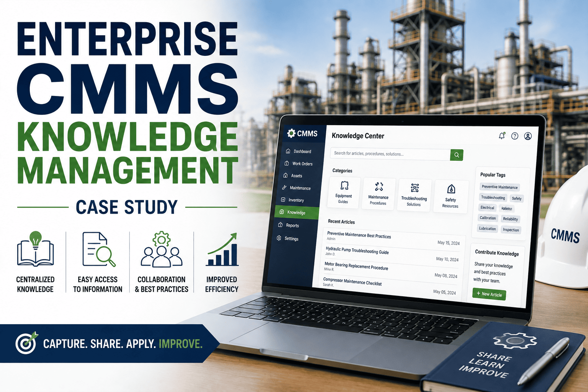This screenshot has width=588, height=392.
Task: Select the Safety tag
Action: pyautogui.click(x=517, y=198)
